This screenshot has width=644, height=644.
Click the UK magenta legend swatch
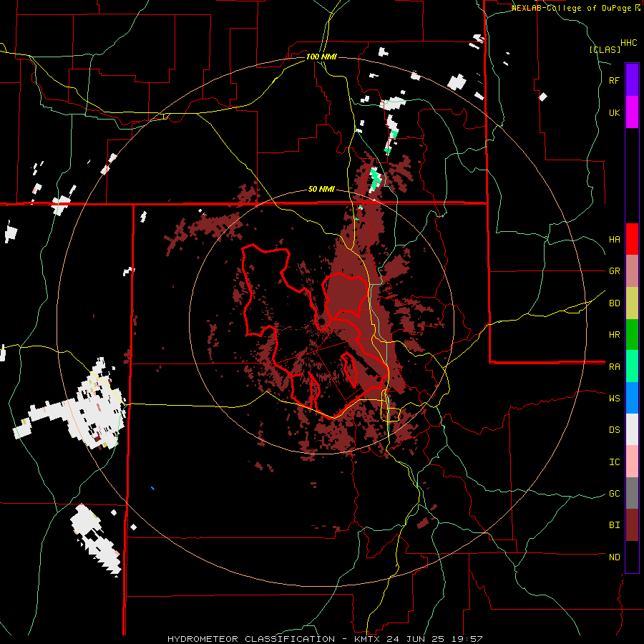click(632, 112)
